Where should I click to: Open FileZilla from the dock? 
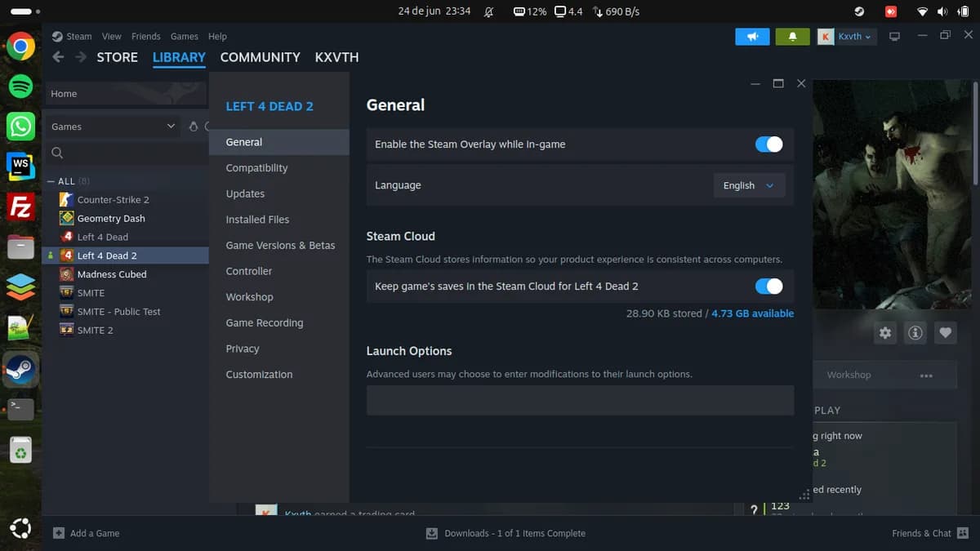20,207
